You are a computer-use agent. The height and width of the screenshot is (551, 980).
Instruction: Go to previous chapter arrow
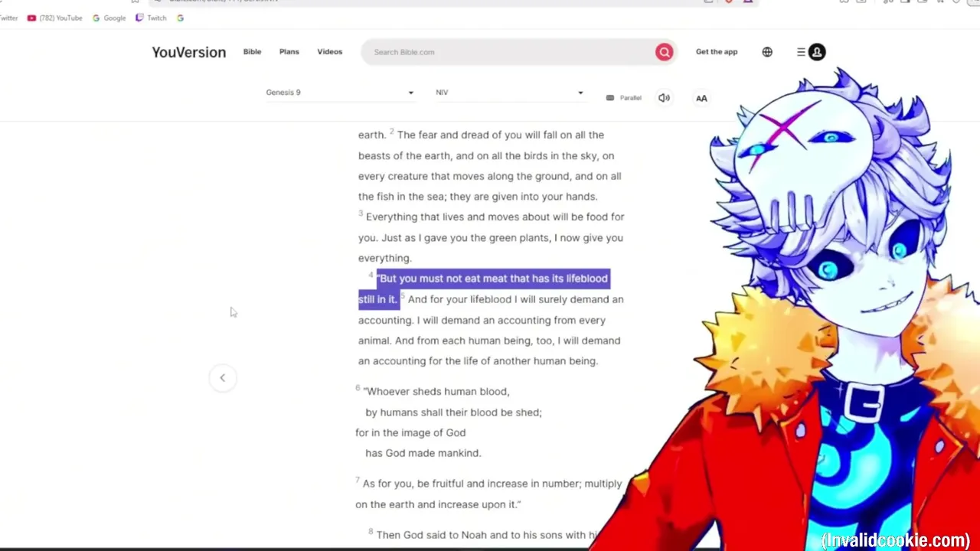[222, 377]
